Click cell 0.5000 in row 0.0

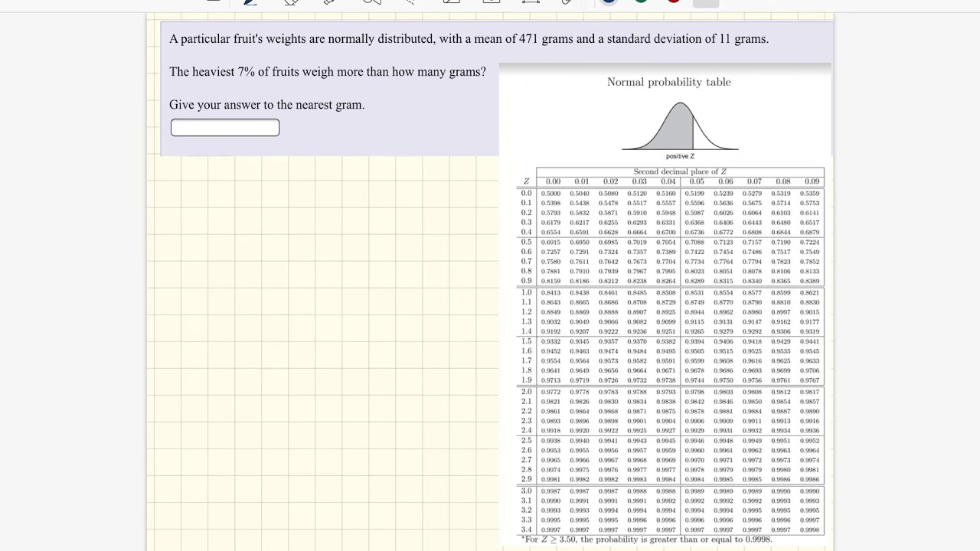(x=551, y=194)
